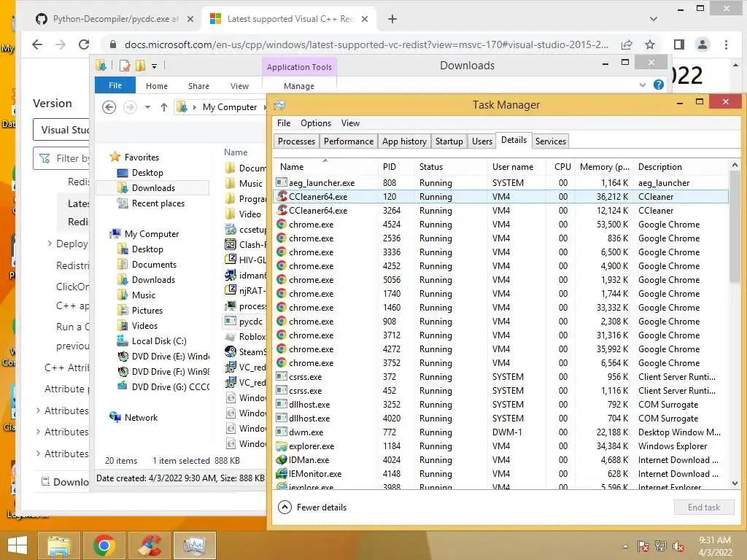Close the Python-Decompiler GitHub tab
Screen dimensions: 747x560
(190, 19)
